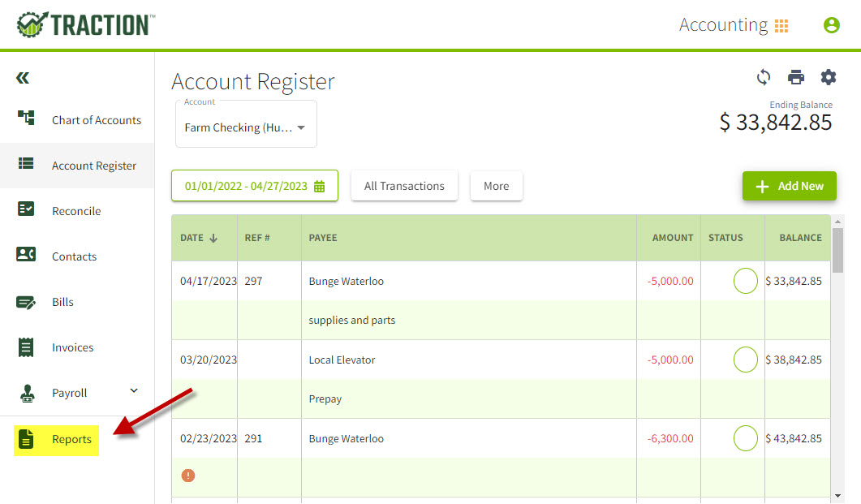This screenshot has height=504, width=861.
Task: Click the orange warning icon in register
Action: pyautogui.click(x=188, y=476)
